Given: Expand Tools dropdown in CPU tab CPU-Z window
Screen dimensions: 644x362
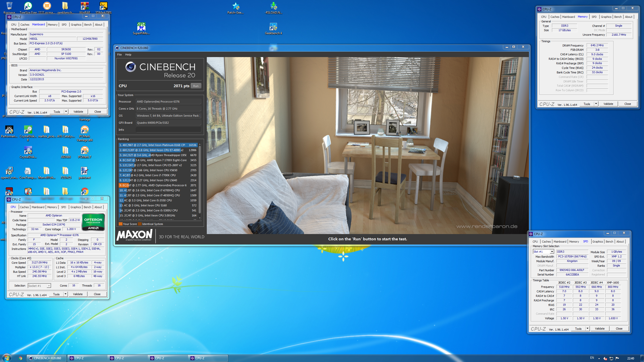Looking at the screenshot, I should coord(65,294).
